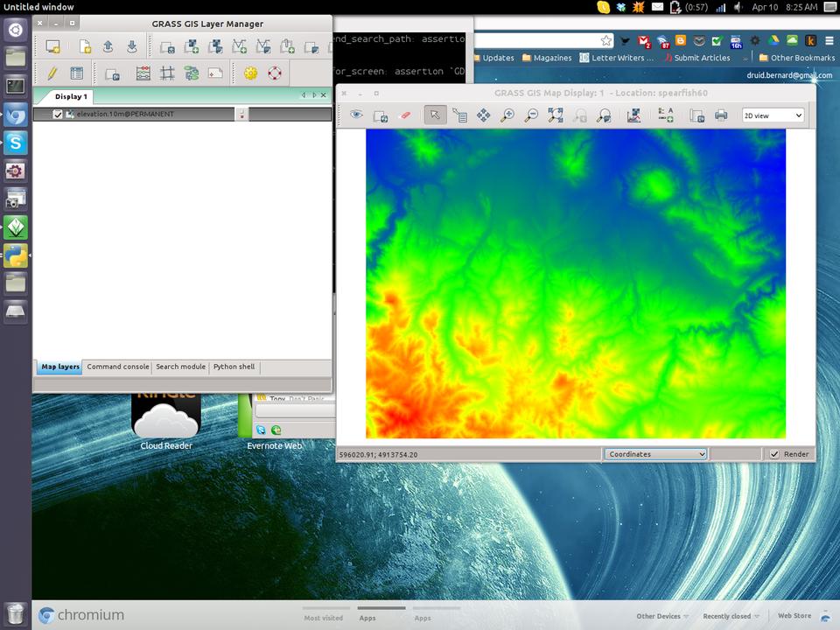Viewport: 840px width, 630px height.
Task: Toggle the Render checkbox in status bar
Action: click(774, 454)
